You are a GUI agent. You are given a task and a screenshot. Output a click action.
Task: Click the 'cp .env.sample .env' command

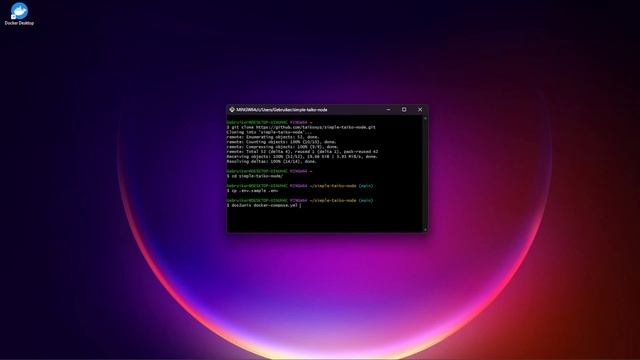click(253, 191)
